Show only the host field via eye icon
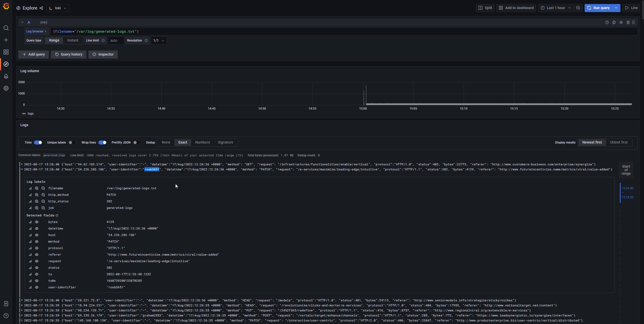644x324 pixels. coord(37,235)
